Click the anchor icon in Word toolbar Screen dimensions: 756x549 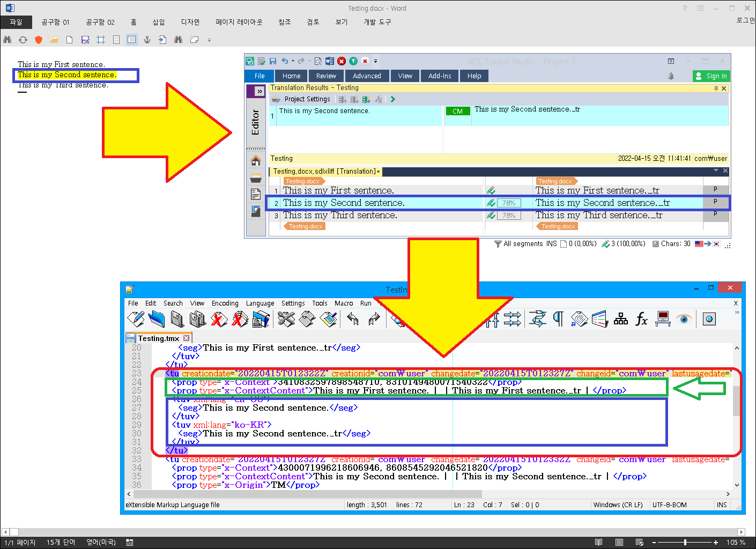point(147,40)
